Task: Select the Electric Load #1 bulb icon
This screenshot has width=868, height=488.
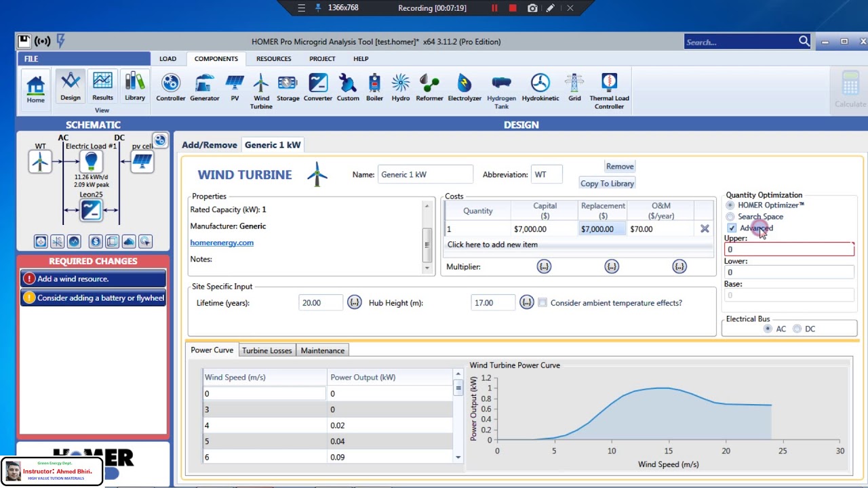Action: click(x=91, y=161)
